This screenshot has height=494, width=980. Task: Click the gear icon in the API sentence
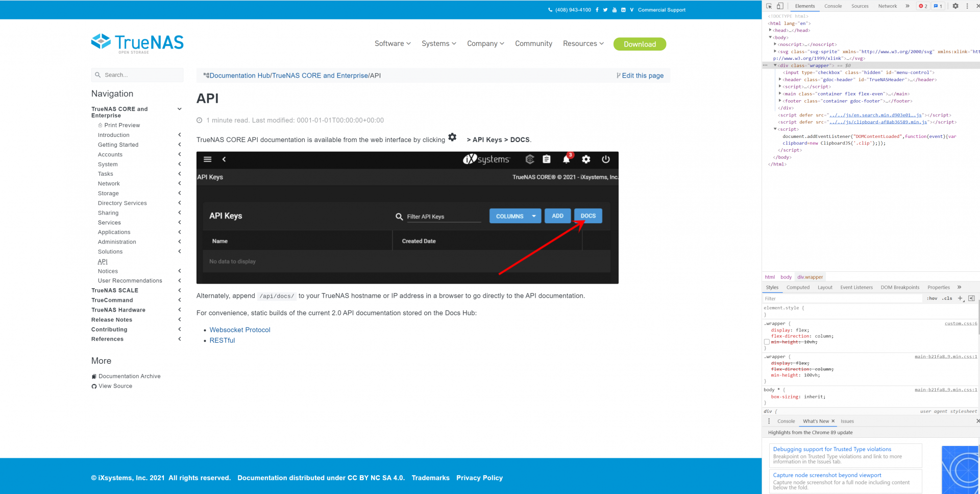452,137
